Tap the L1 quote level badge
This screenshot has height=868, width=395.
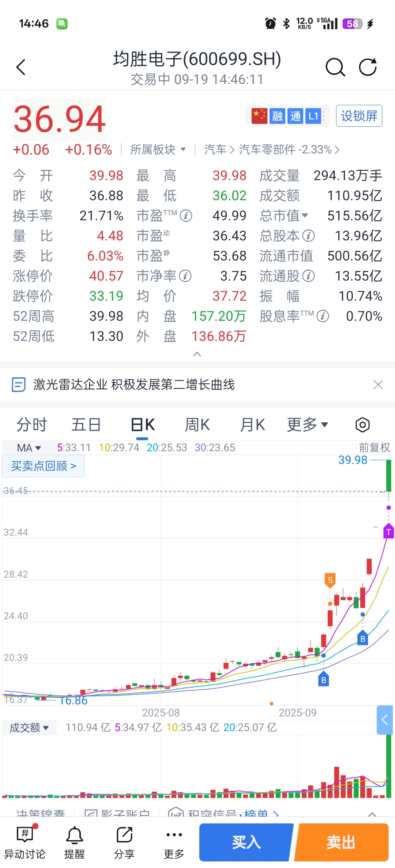(313, 116)
